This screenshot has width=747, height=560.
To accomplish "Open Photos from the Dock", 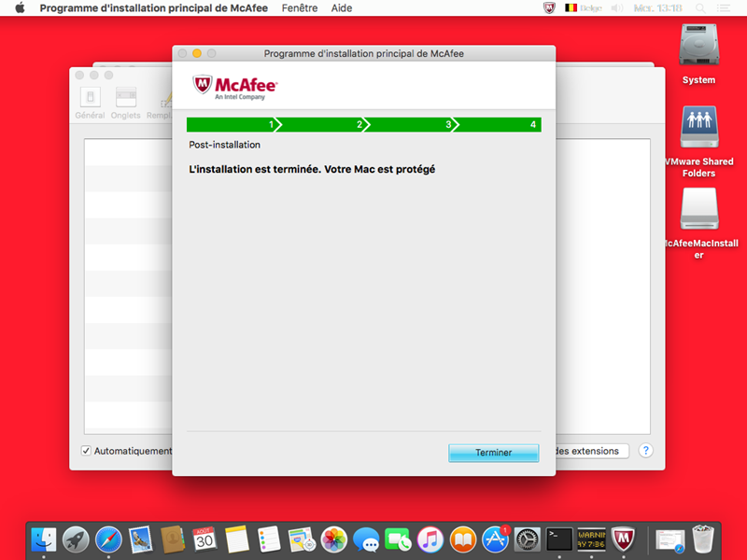I will pyautogui.click(x=334, y=539).
